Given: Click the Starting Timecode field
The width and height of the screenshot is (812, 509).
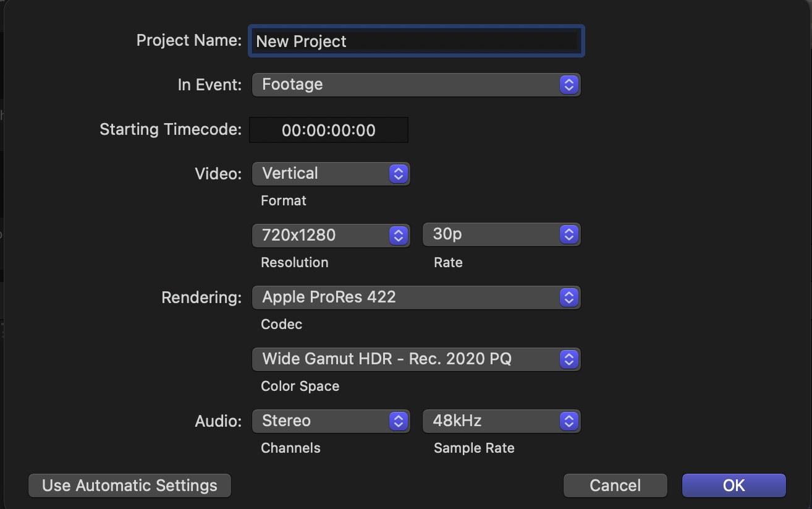Looking at the screenshot, I should coord(329,130).
